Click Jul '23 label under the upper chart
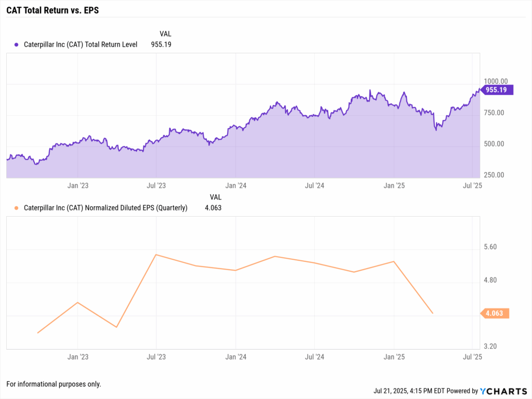532x399 pixels. click(x=156, y=185)
